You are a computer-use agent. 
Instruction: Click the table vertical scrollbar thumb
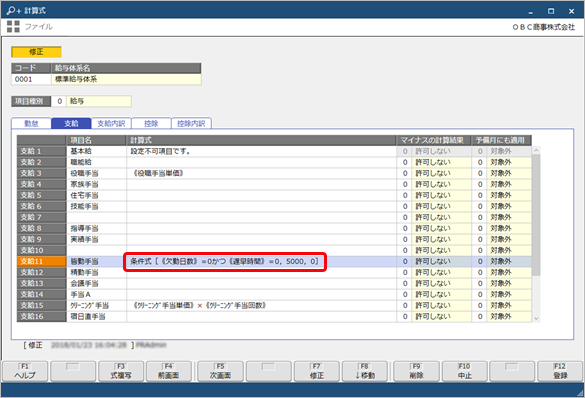(536, 215)
